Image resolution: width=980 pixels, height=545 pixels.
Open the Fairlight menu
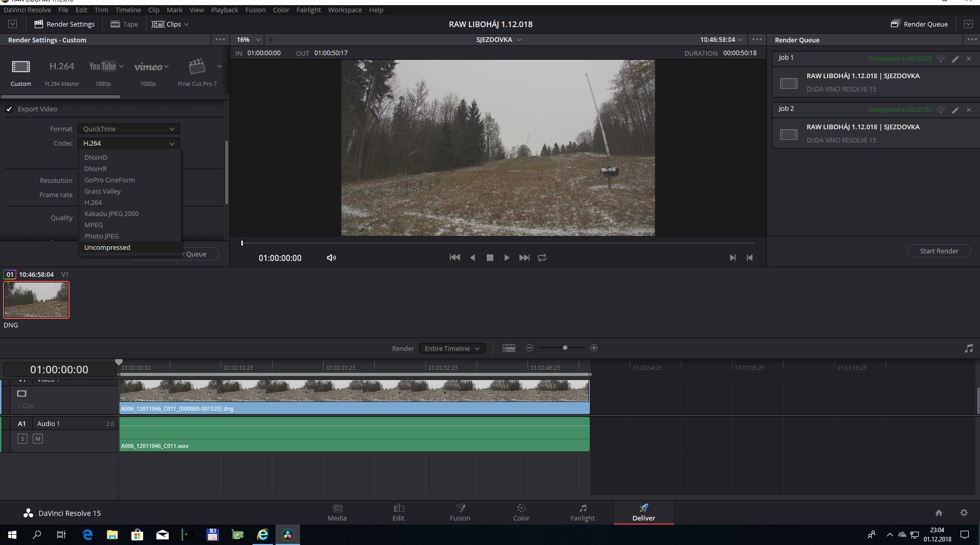click(x=308, y=10)
